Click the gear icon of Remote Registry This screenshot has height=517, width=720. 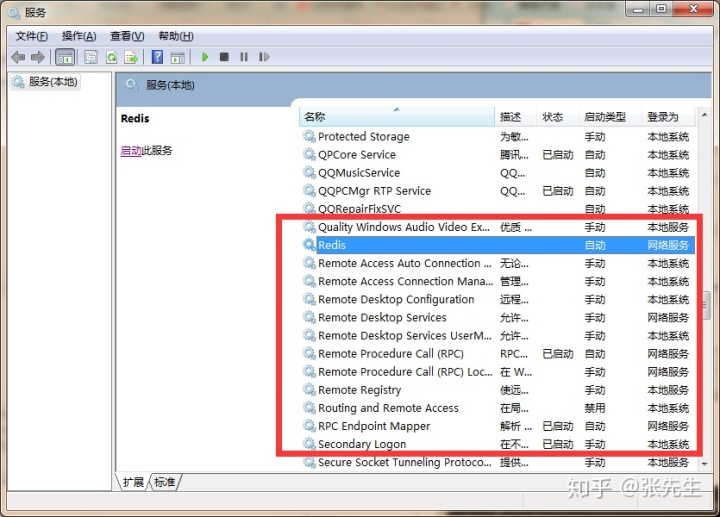pyautogui.click(x=309, y=390)
